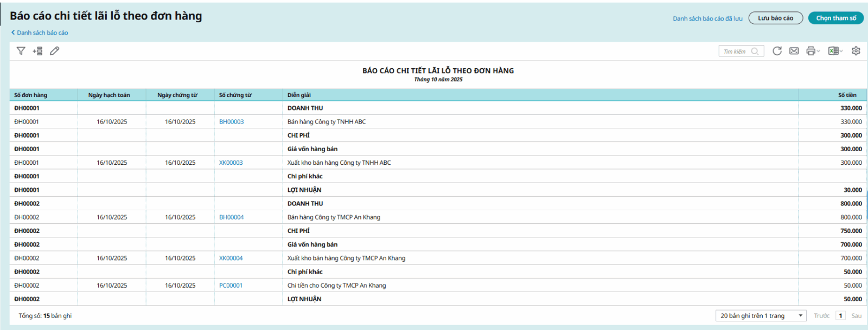Click report title BÁO CÁO CHI TIẾT LÃI LỖ
The height and width of the screenshot is (330, 868).
tap(438, 70)
